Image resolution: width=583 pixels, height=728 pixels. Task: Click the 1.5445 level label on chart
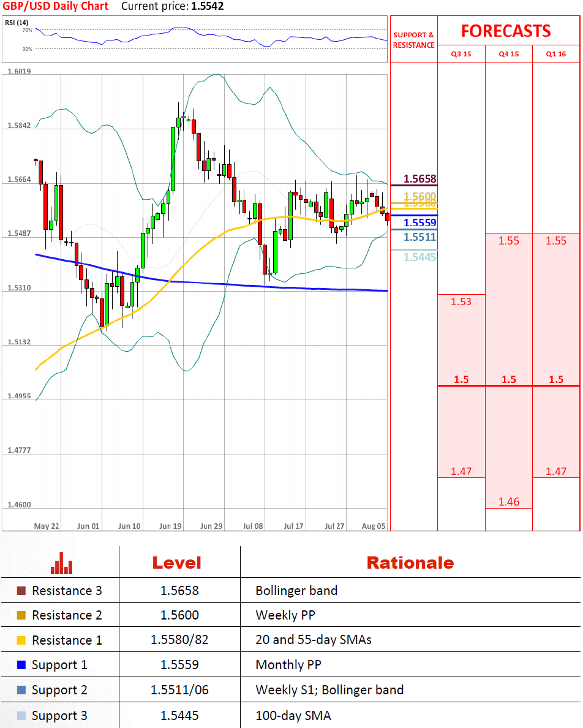click(x=419, y=257)
